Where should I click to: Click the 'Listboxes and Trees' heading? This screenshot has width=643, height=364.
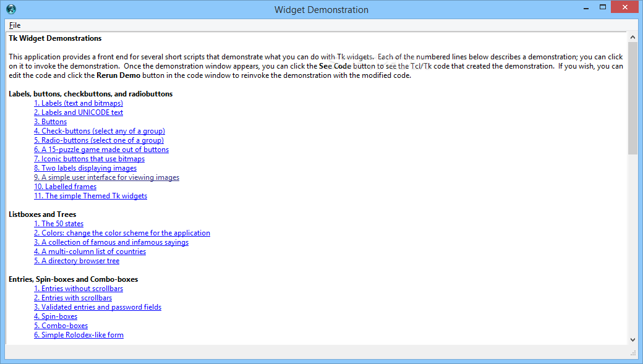(x=42, y=214)
